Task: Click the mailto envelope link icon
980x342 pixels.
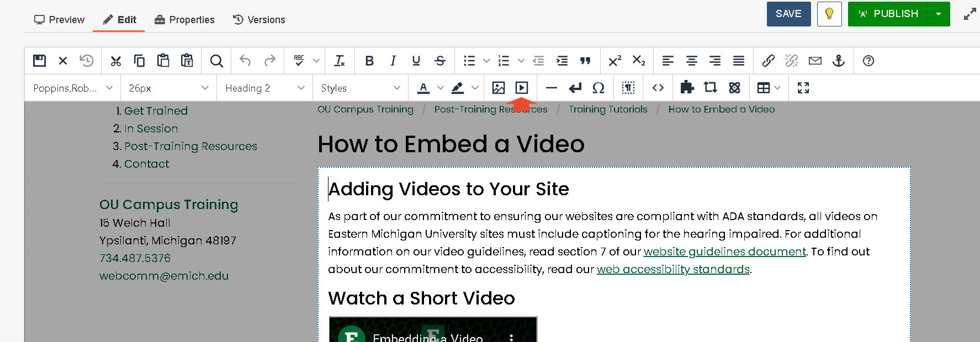Action: point(815,61)
